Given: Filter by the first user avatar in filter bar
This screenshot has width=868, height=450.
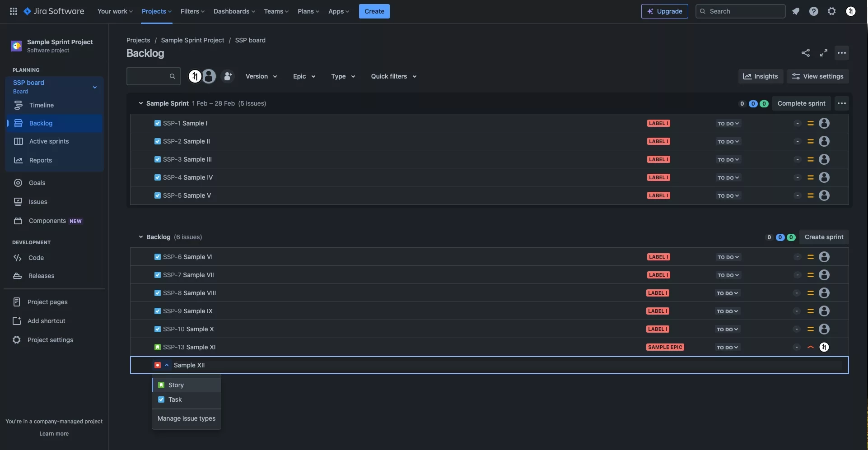Looking at the screenshot, I should point(195,76).
